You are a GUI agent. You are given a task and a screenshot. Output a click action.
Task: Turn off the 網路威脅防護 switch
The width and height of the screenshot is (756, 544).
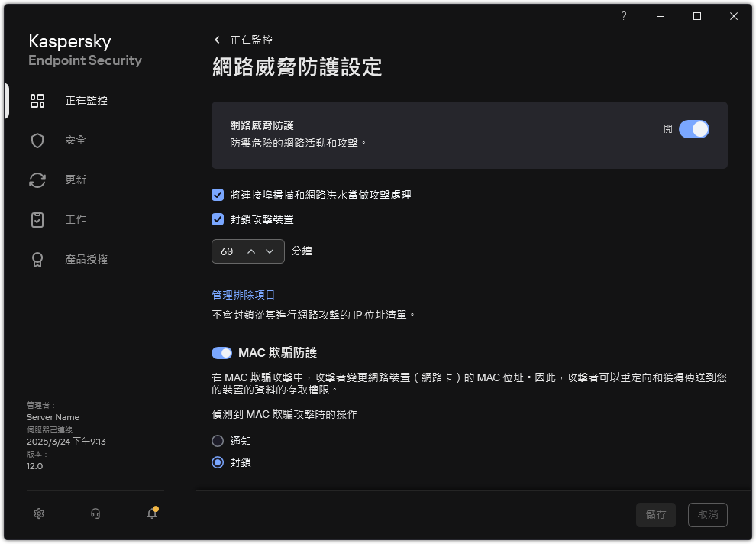coord(694,129)
